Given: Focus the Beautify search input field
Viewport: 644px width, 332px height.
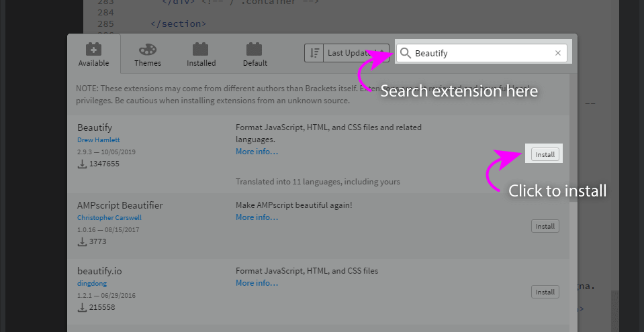Looking at the screenshot, I should tap(481, 53).
